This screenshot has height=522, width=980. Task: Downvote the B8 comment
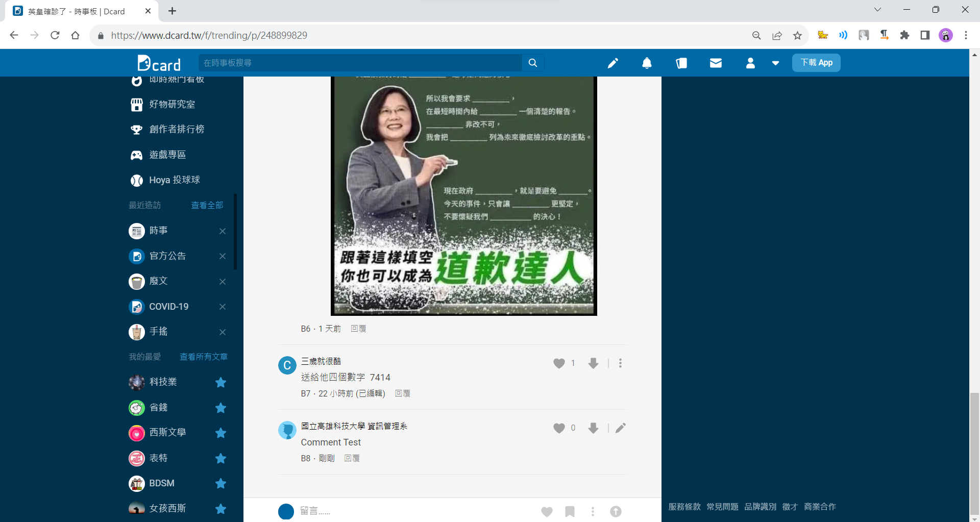pyautogui.click(x=593, y=428)
